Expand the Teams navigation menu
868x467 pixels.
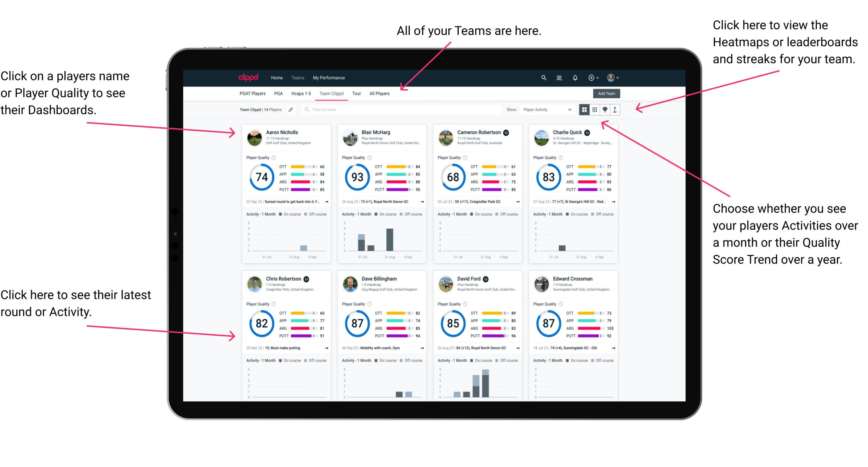click(298, 78)
